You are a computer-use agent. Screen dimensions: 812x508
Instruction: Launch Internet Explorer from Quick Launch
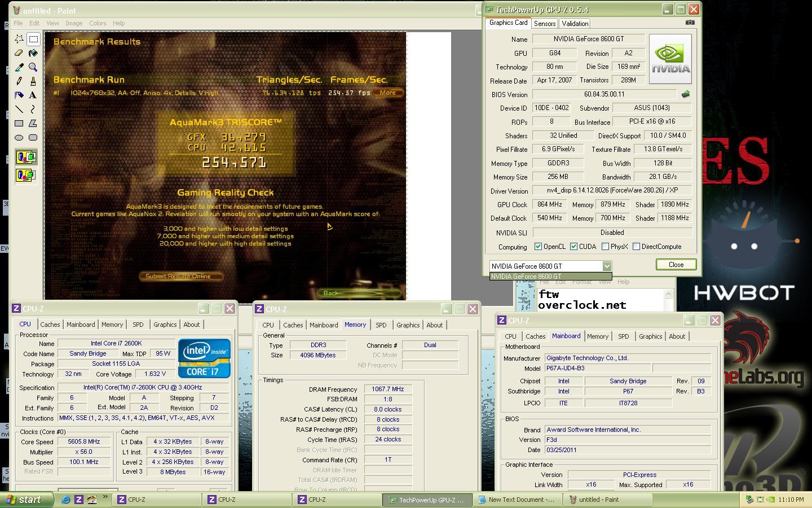[x=66, y=500]
